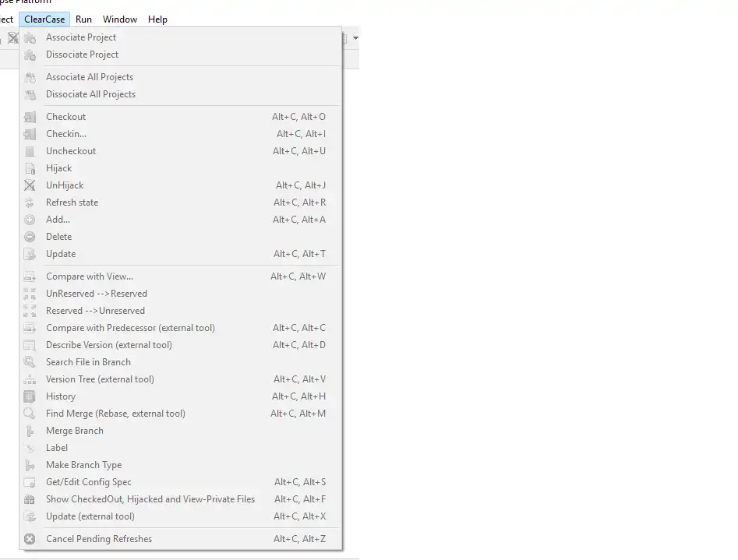Click the Dissociate All Projects icon
The height and width of the screenshot is (560, 738).
coord(30,94)
